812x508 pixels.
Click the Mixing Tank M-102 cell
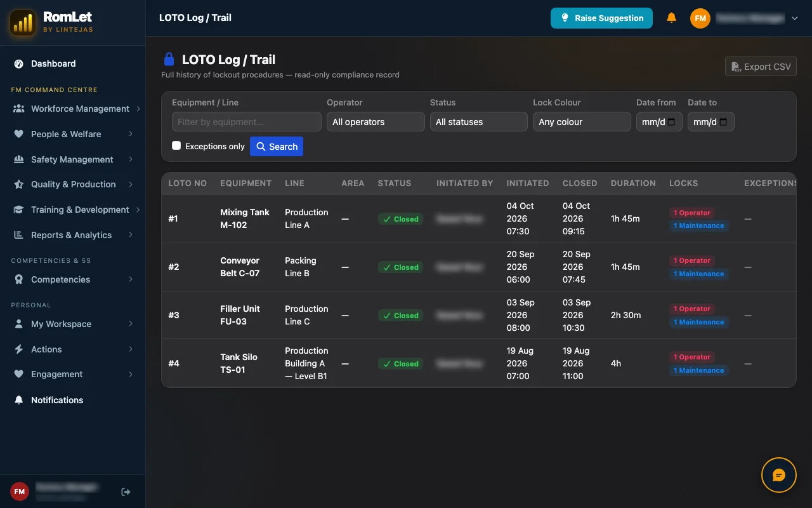[245, 218]
